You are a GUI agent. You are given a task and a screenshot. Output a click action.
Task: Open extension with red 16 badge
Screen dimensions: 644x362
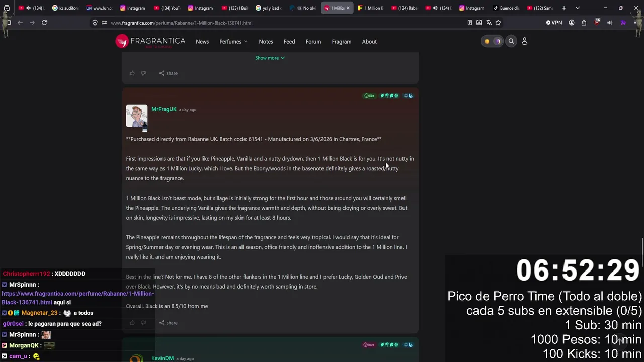click(597, 22)
